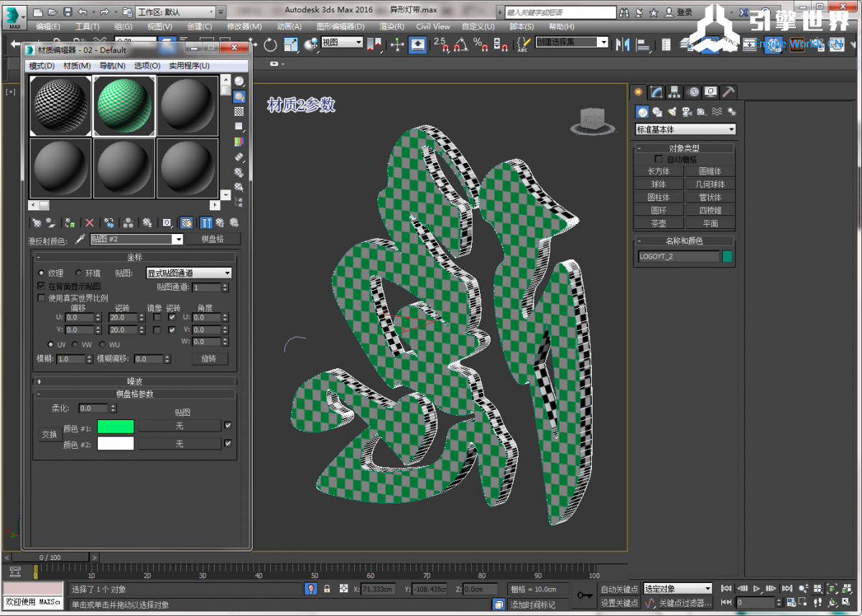
Task: Toggle show shaded material in viewport icon
Action: 186,223
